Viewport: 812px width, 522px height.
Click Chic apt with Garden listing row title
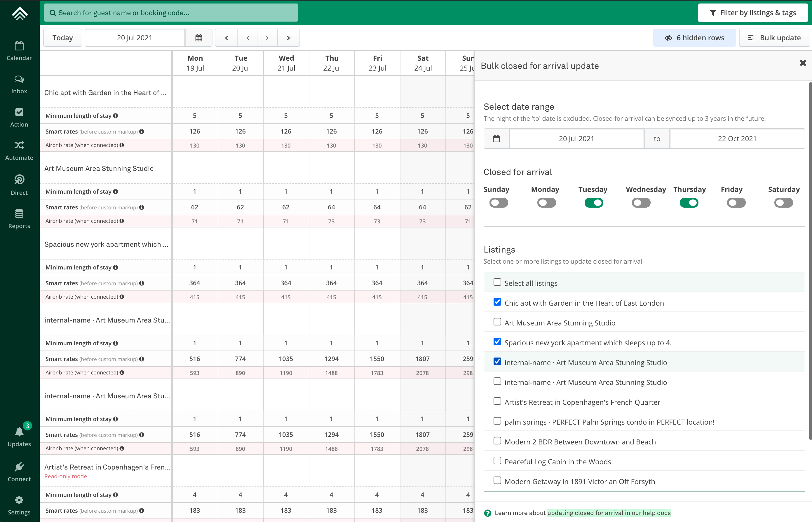coord(105,92)
